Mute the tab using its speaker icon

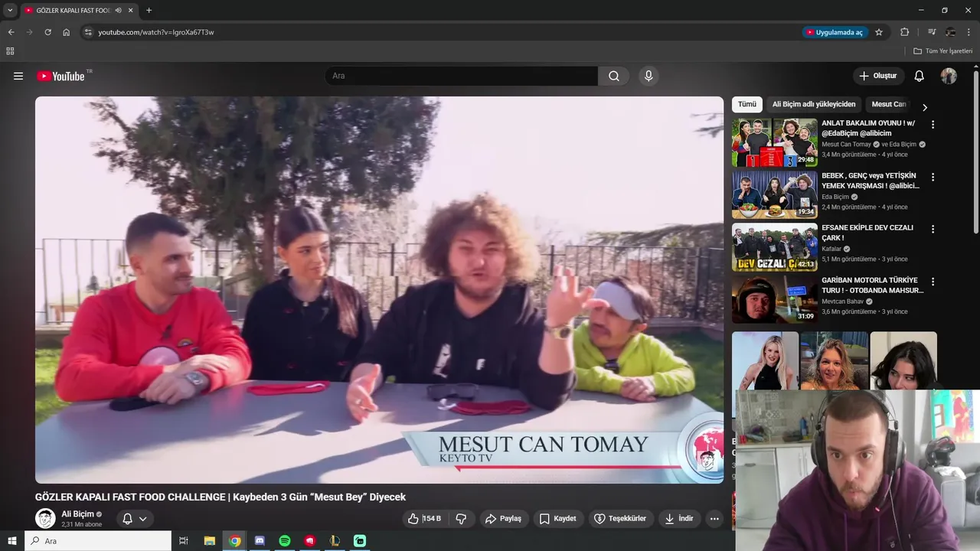pos(118,11)
